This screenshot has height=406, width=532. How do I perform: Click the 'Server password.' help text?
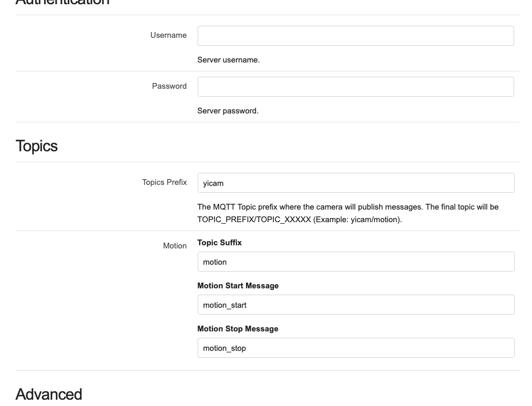[x=228, y=111]
